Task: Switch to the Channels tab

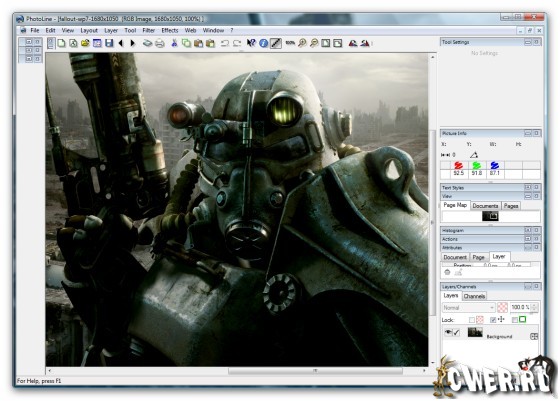Action: coord(474,296)
